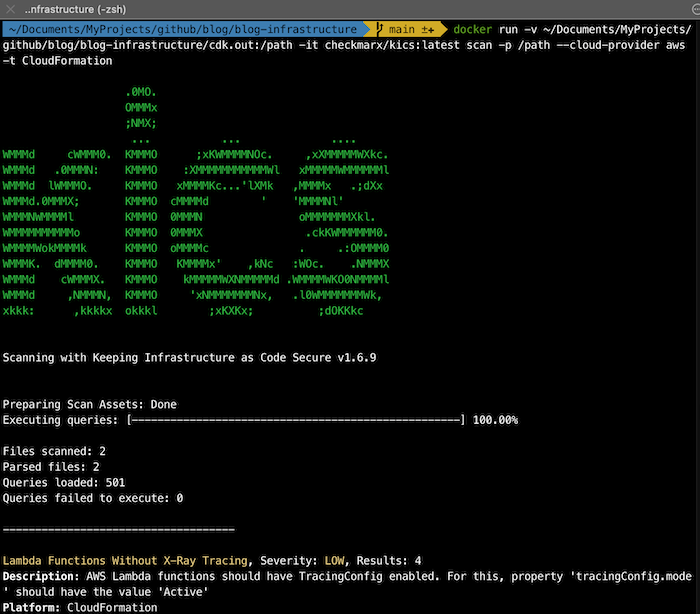The height and width of the screenshot is (614, 700).
Task: Click the yellow main branch prompt segment
Action: point(406,29)
